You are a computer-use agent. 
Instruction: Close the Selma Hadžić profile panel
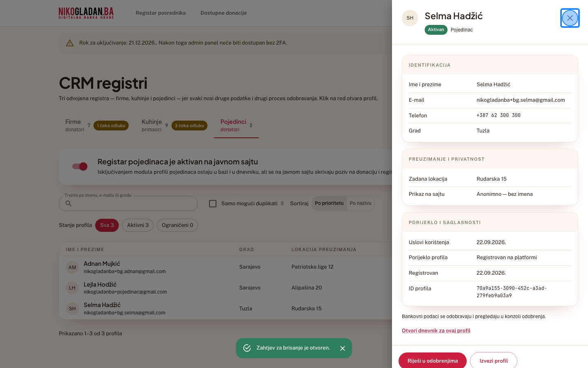570,18
